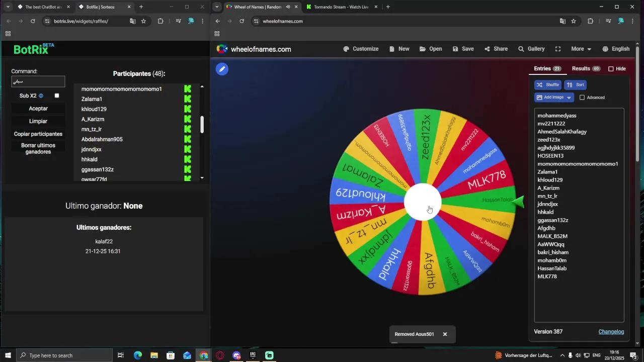Click Kick icon beside mn_tz_lr
The height and width of the screenshot is (362, 644).
[188, 129]
